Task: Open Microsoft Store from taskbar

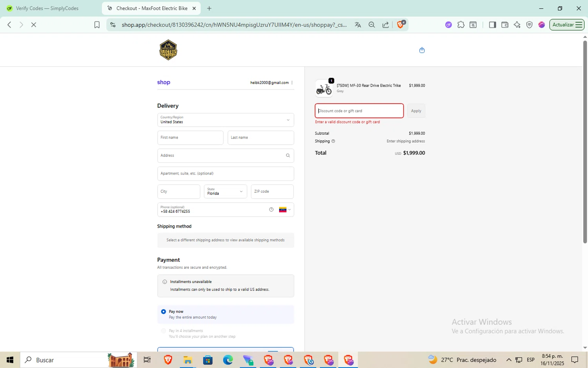Action: (x=208, y=360)
